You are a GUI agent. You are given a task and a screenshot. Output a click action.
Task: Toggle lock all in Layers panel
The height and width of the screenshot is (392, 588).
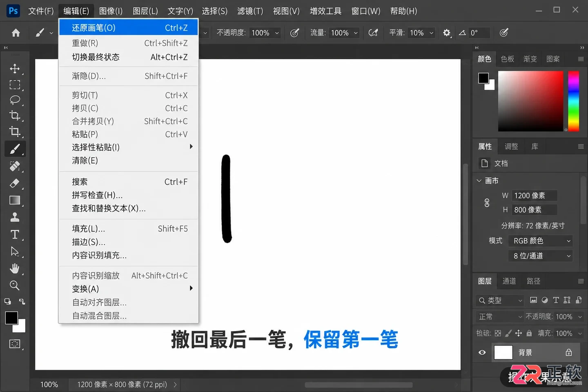coord(529,333)
